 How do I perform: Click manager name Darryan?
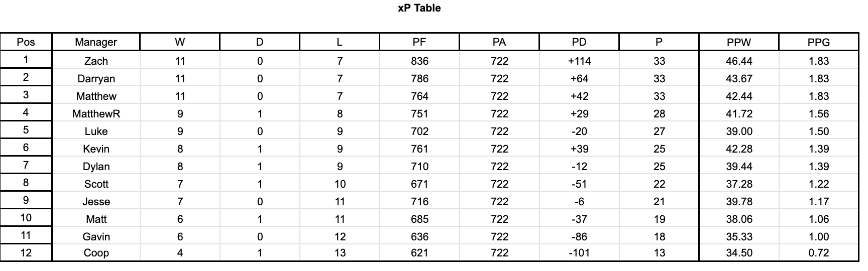point(96,79)
